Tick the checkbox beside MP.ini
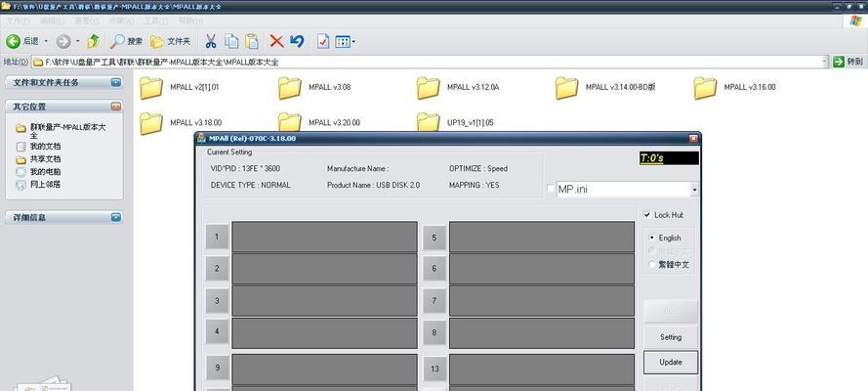The image size is (868, 391). (x=551, y=189)
